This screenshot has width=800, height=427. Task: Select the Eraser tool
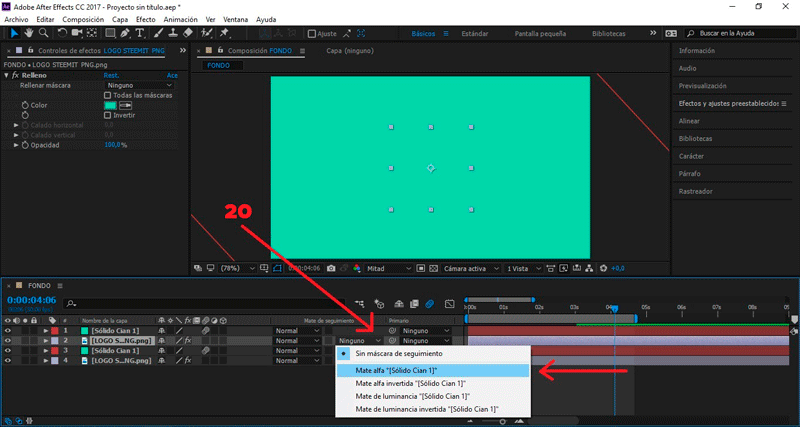189,33
